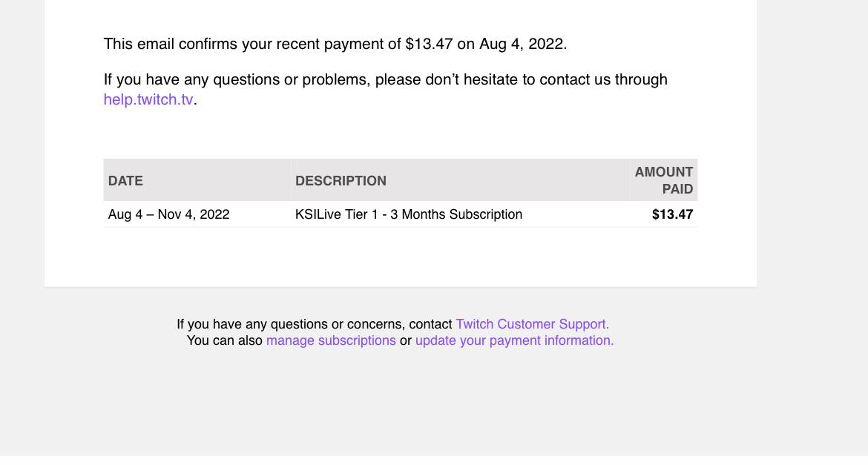Click the DESCRIPTION column header
Viewport: 868px width, 465px height.
tap(341, 181)
